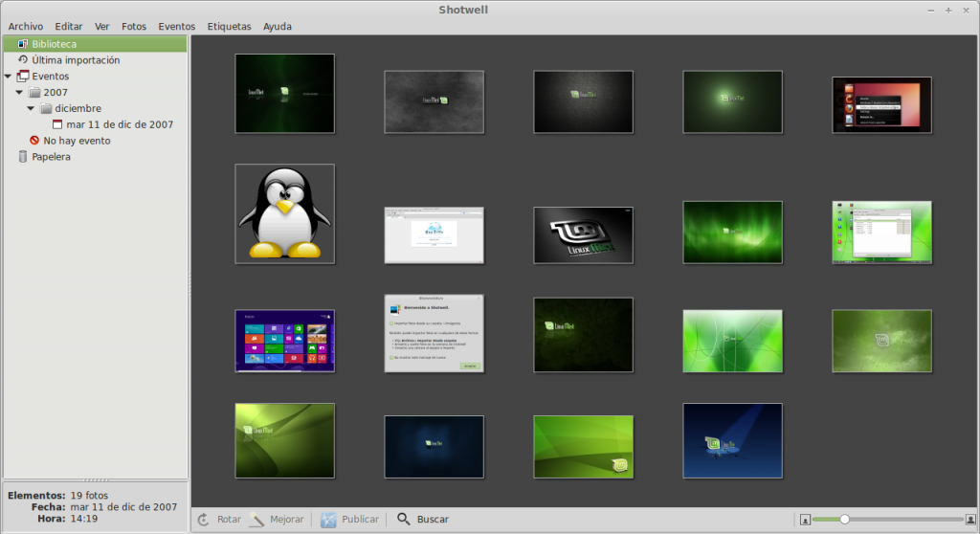Open the Archivo menu
980x534 pixels.
pyautogui.click(x=26, y=26)
